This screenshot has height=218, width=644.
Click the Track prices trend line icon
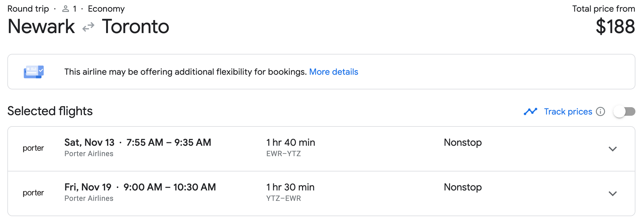click(530, 111)
